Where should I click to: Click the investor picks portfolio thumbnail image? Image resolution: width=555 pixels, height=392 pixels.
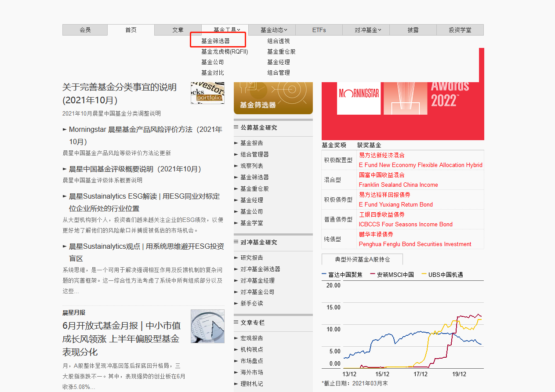click(x=207, y=94)
